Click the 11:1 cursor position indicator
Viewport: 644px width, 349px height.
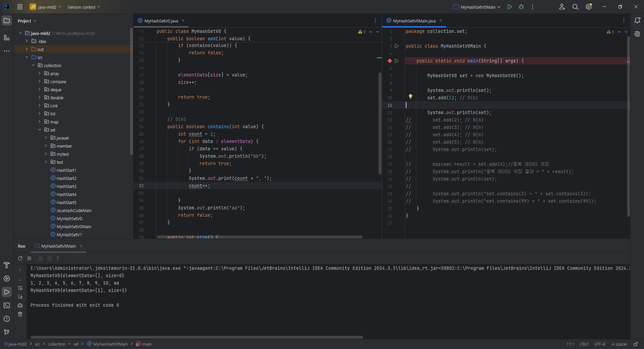click(x=570, y=344)
